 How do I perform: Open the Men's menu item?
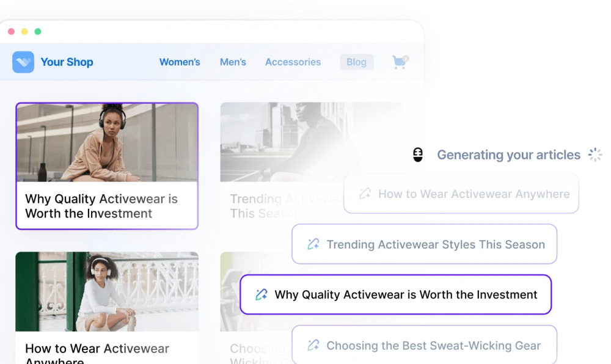tap(233, 62)
